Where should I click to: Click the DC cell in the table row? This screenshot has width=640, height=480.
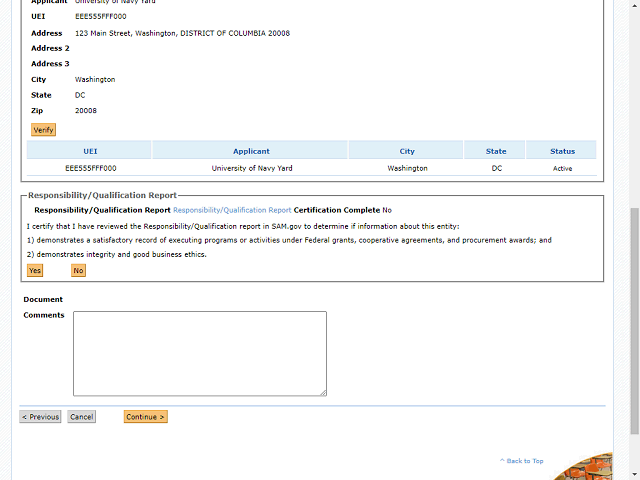[497, 168]
